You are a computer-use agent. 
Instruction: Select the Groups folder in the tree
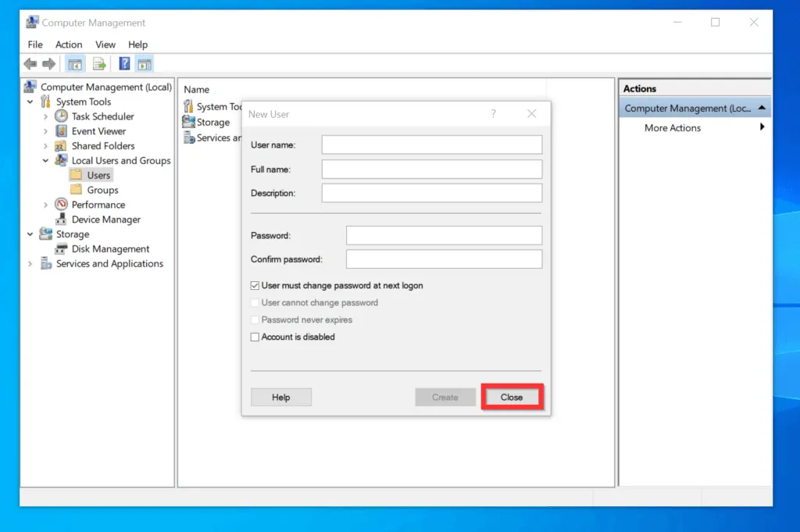click(102, 190)
